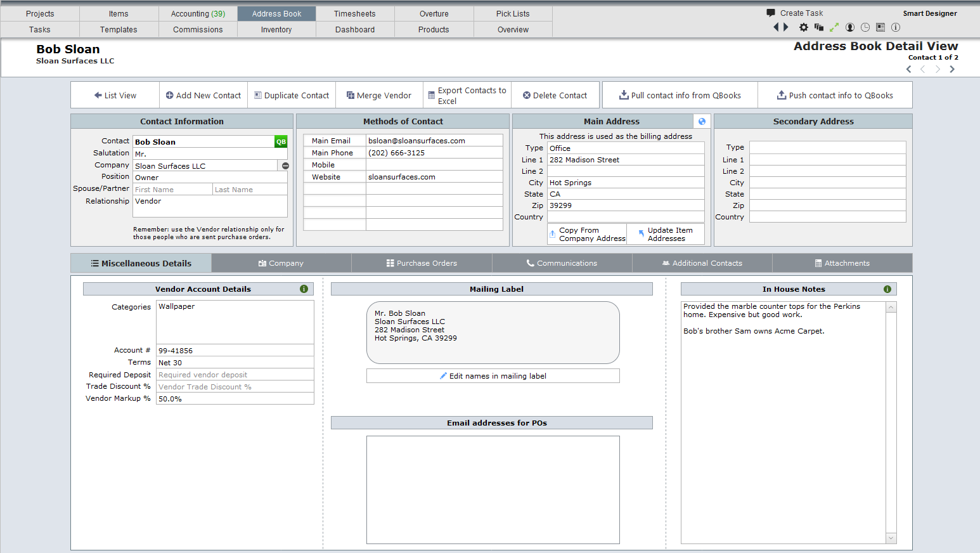Click the Main Email label selector

pos(335,141)
